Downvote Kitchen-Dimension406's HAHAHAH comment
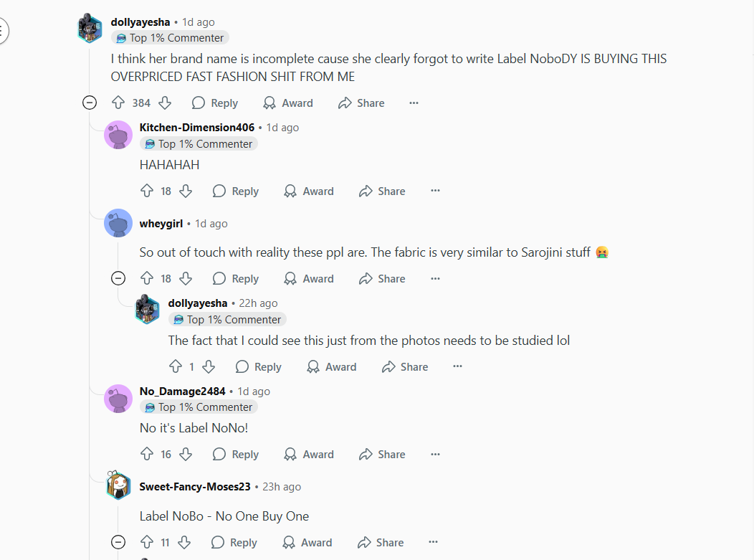The height and width of the screenshot is (560, 754). [x=186, y=191]
